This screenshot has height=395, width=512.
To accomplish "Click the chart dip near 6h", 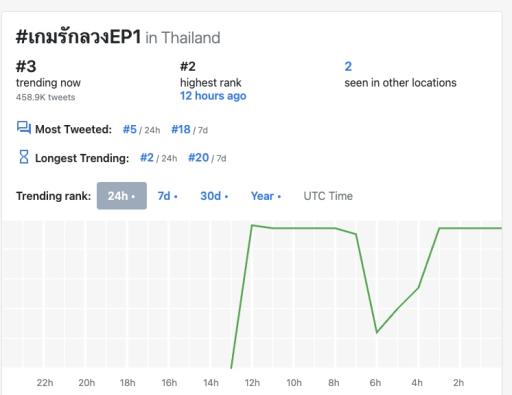I will (x=377, y=332).
